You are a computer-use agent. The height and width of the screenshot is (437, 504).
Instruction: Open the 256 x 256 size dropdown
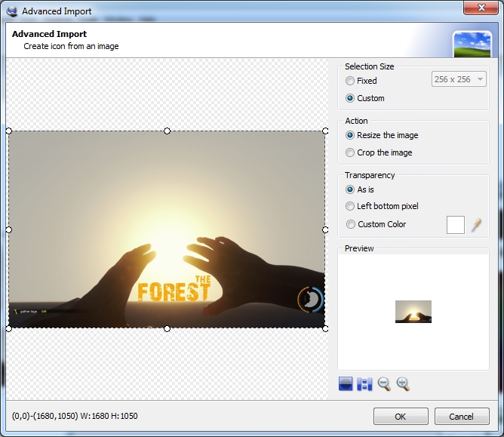click(x=459, y=80)
